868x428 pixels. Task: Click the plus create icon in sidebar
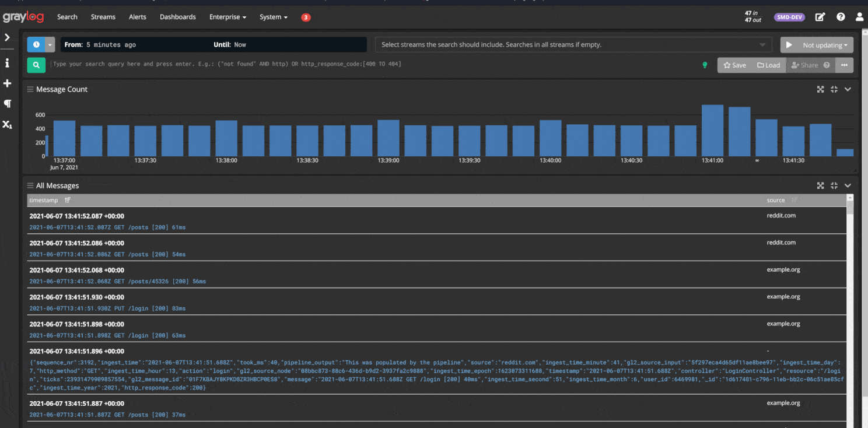(8, 83)
